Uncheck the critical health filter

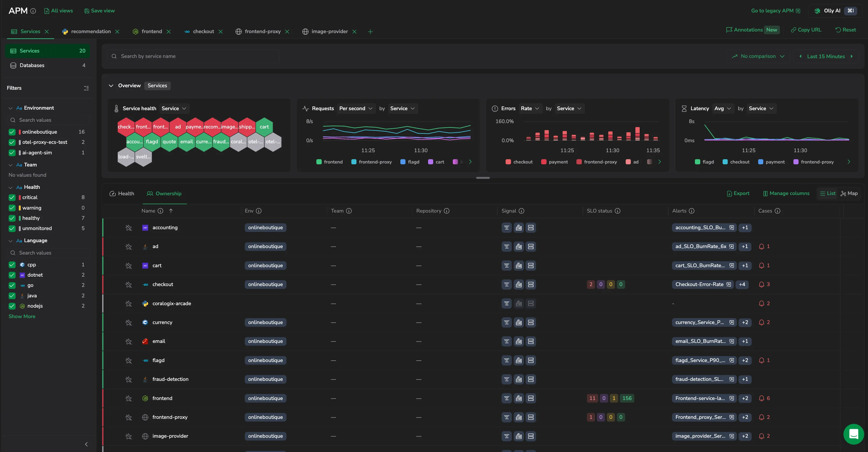(12, 197)
